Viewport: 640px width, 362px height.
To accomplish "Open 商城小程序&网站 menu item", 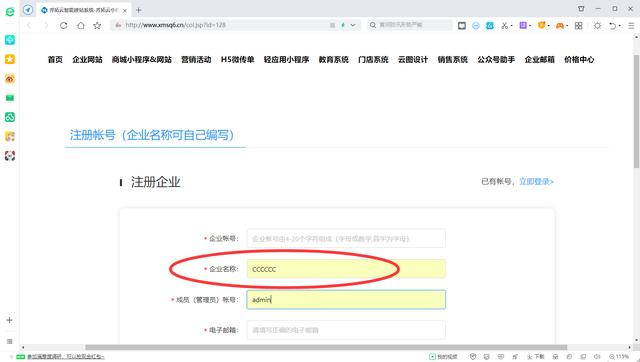I will pyautogui.click(x=142, y=60).
